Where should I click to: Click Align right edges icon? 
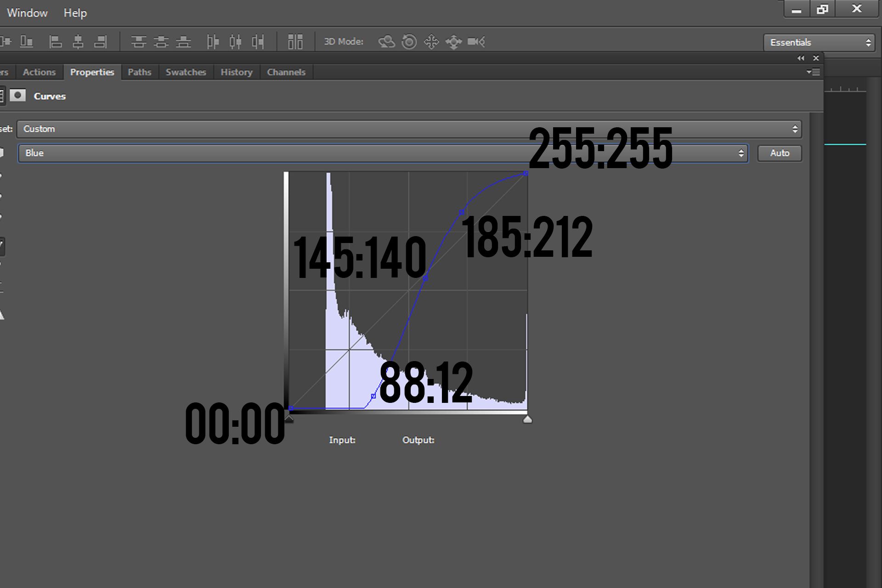[x=101, y=42]
